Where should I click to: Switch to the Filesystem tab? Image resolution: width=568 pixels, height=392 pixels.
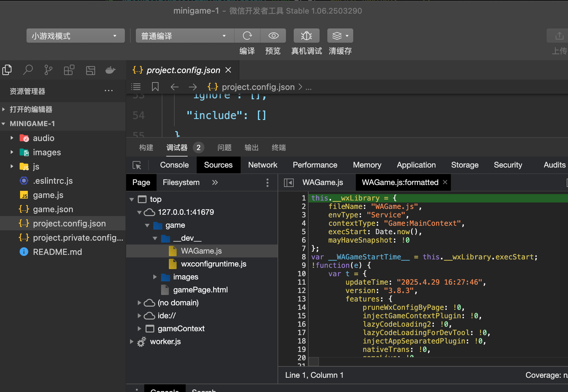(x=181, y=182)
